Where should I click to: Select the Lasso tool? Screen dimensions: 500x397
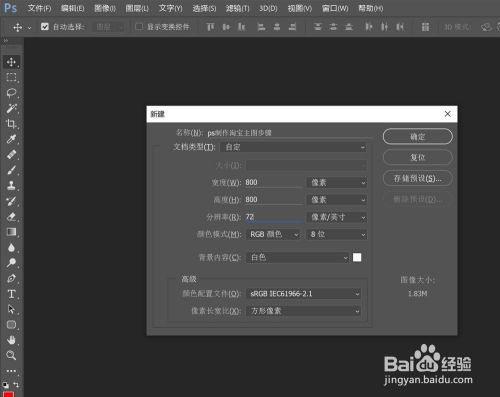11,93
